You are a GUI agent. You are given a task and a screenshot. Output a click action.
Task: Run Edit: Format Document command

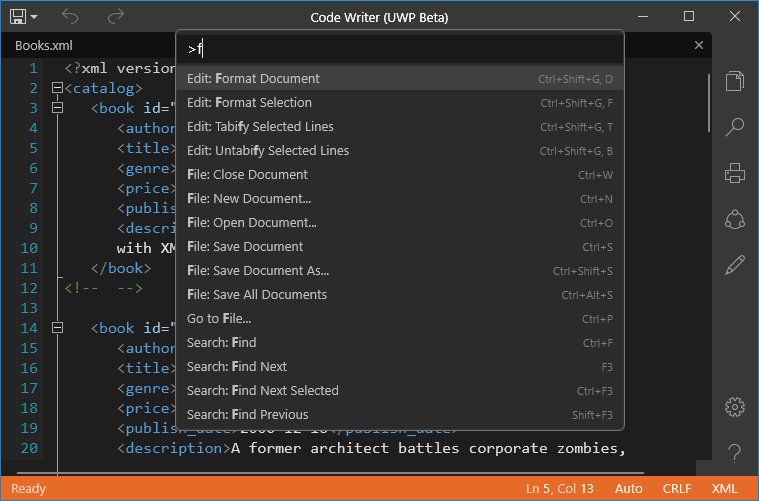400,78
